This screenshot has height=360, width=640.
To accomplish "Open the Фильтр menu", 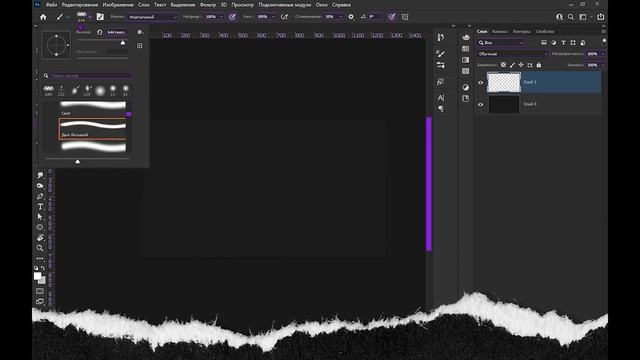I will (x=208, y=5).
